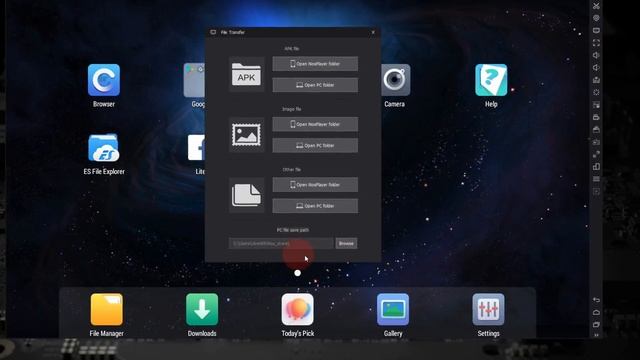The image size is (640, 360).
Task: Open the Browser app
Action: 104,80
